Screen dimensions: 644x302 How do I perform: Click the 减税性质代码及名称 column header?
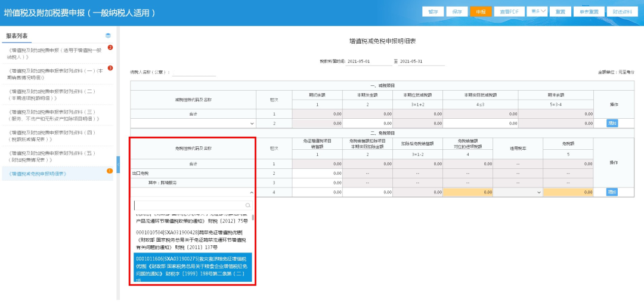[193, 100]
